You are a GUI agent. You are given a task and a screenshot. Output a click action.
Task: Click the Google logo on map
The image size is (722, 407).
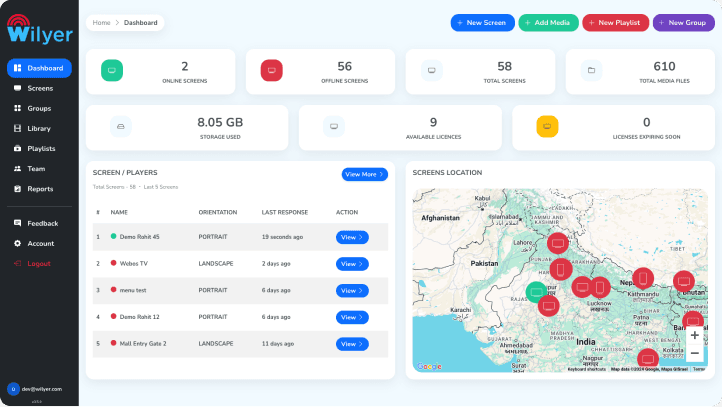coord(429,366)
